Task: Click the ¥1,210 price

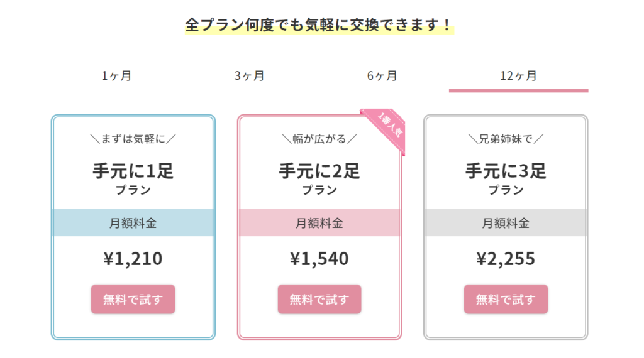Action: coord(133,259)
